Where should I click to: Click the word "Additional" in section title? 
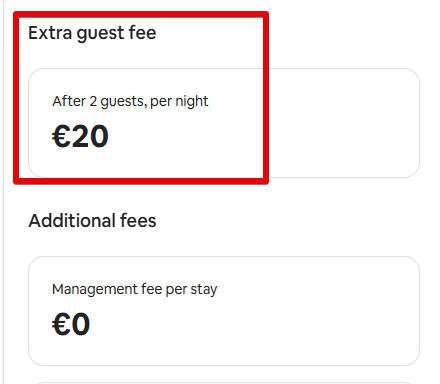coord(72,221)
